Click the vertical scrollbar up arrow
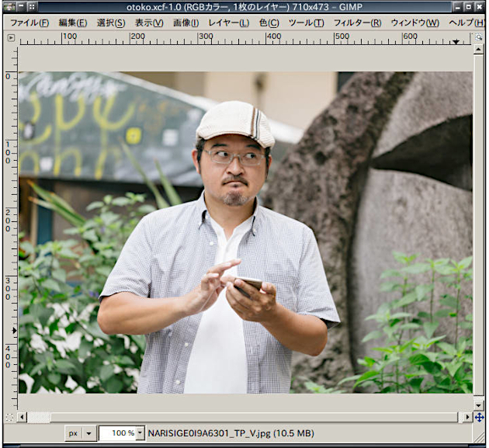The image size is (489, 448). point(478,49)
